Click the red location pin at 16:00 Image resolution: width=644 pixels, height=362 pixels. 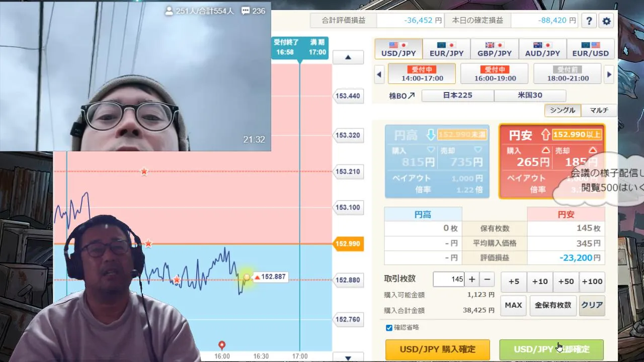222,345
